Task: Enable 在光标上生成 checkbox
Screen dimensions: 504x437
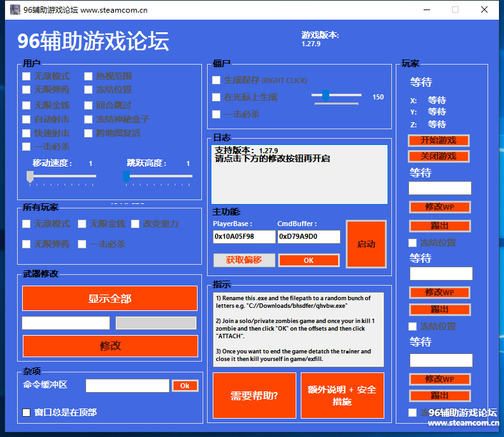Action: click(x=217, y=97)
